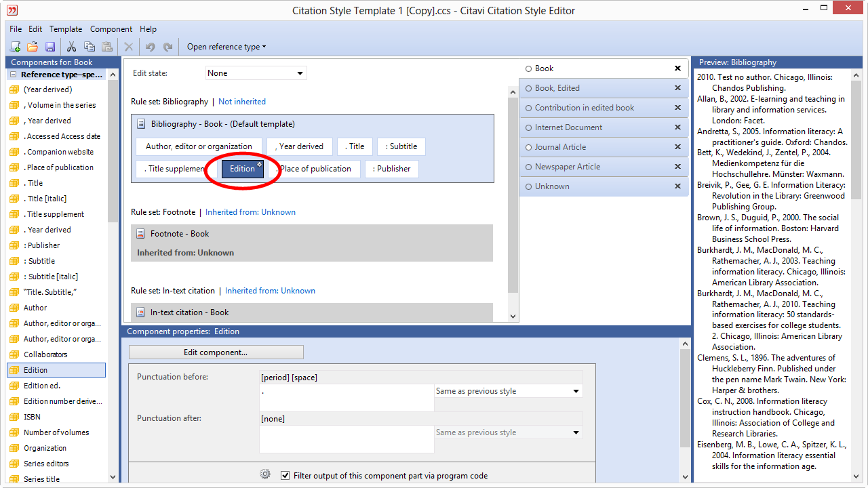Click the Punctuation before text field
The image size is (868, 488).
point(347,398)
